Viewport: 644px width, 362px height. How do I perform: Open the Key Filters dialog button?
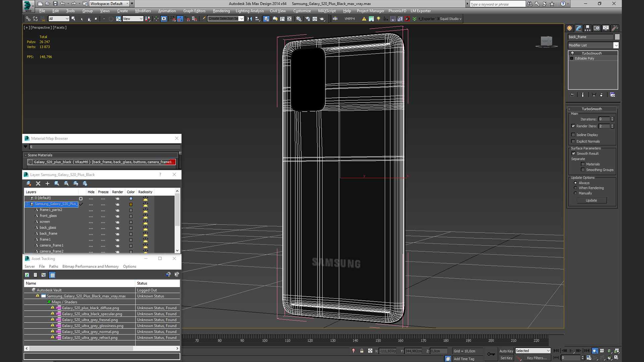coord(537,358)
